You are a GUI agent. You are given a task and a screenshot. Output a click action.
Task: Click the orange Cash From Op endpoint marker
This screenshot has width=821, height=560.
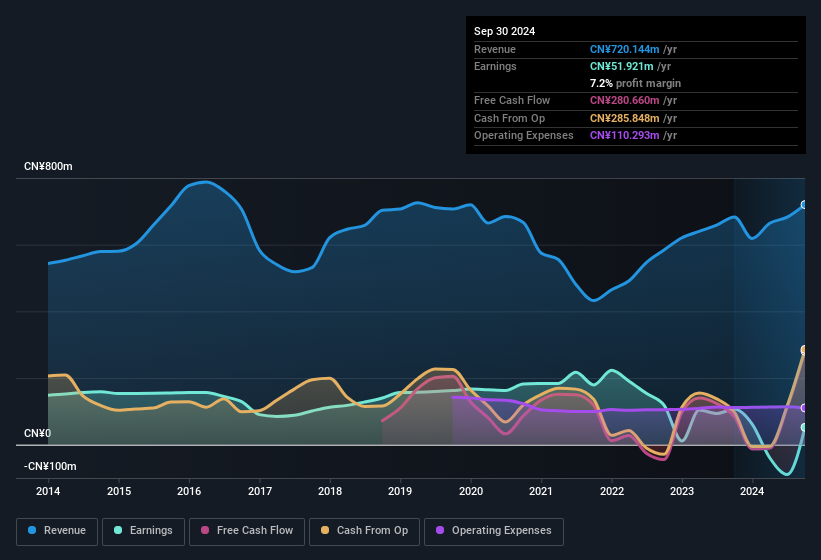[804, 350]
